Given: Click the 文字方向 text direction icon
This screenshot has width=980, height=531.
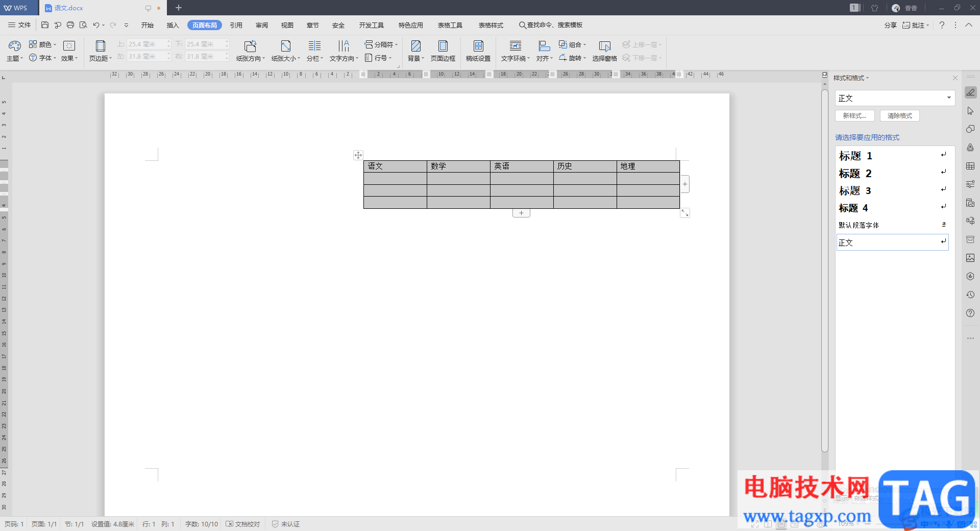Looking at the screenshot, I should (344, 46).
